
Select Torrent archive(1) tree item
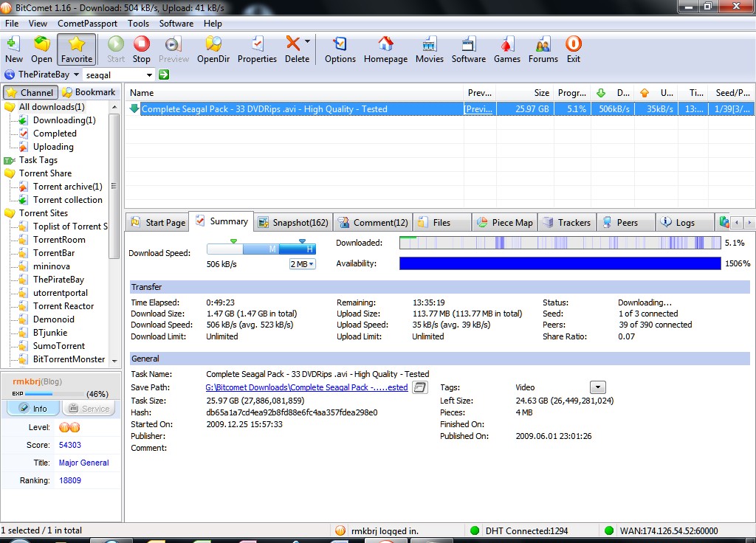[67, 187]
